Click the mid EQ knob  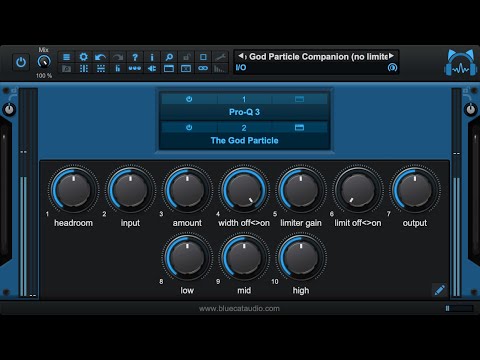[244, 258]
